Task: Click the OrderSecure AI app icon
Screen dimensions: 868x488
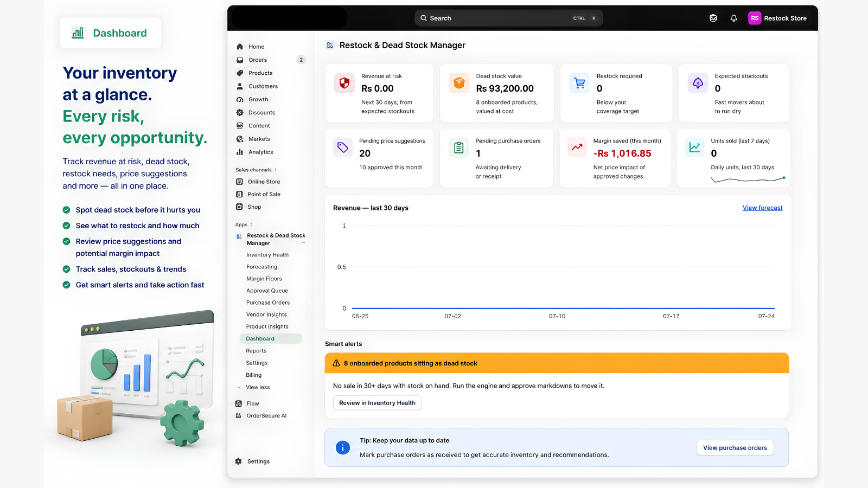Action: pyautogui.click(x=239, y=416)
